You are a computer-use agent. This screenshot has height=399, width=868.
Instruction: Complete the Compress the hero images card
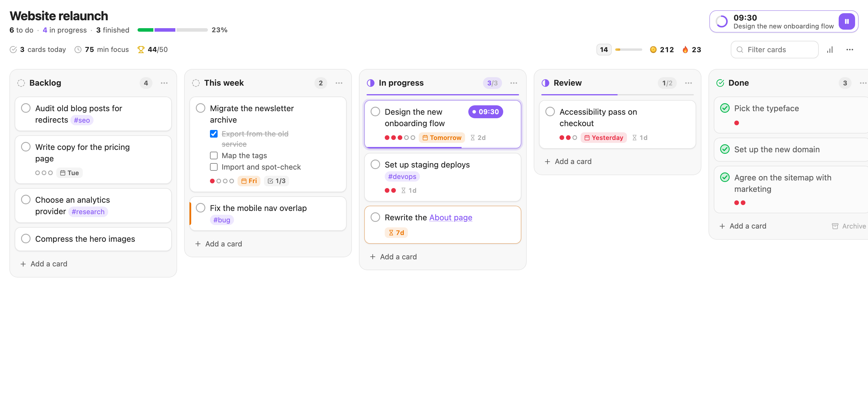tap(26, 239)
